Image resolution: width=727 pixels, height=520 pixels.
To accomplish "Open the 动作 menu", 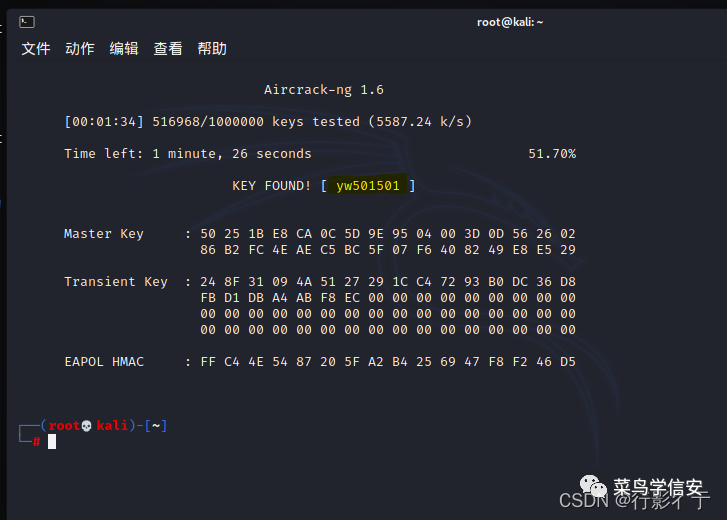I will tap(80, 49).
